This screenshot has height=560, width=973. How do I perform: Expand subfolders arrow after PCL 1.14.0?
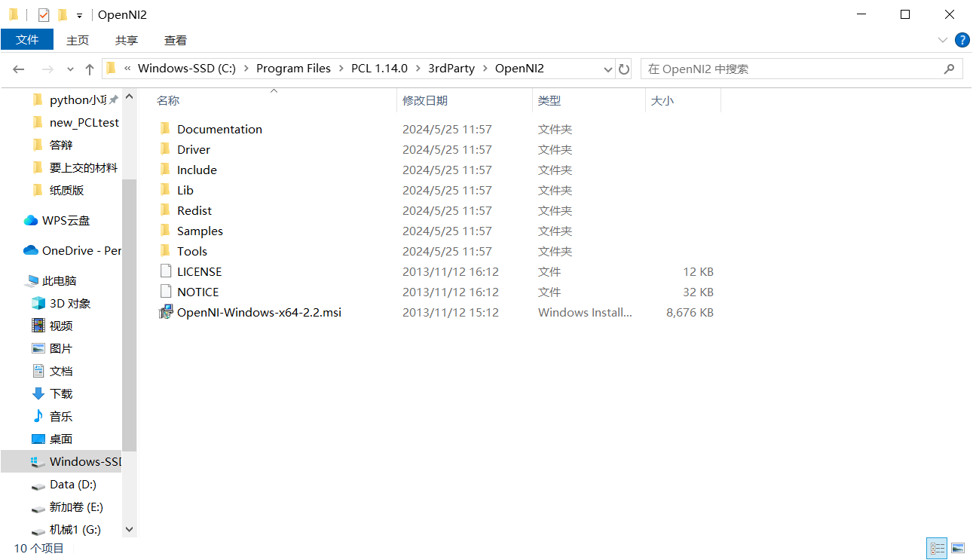tap(418, 69)
